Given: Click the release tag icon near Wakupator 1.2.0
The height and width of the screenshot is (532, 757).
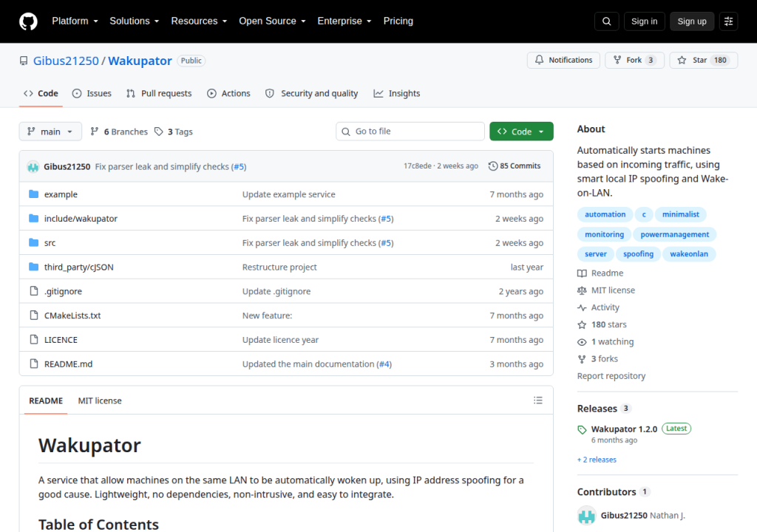Looking at the screenshot, I should pos(582,429).
